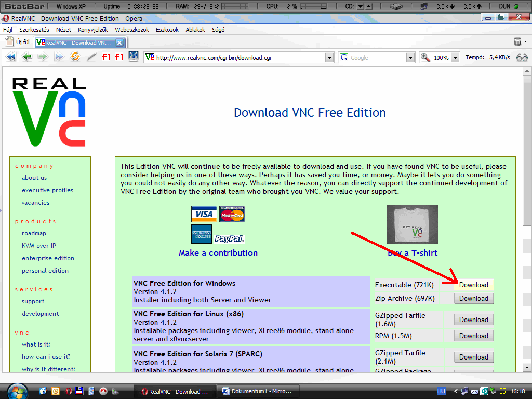This screenshot has height=399, width=532.
Task: Click the second red F1 icon
Action: (x=119, y=57)
